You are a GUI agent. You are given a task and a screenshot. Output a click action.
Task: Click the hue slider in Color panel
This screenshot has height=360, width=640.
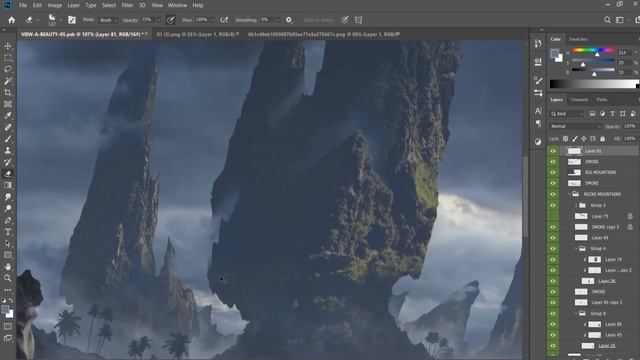(x=593, y=51)
